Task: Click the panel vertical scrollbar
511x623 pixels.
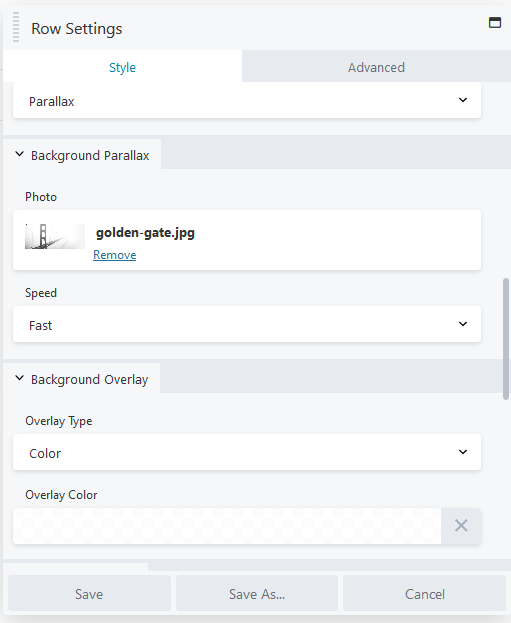Action: click(x=506, y=339)
